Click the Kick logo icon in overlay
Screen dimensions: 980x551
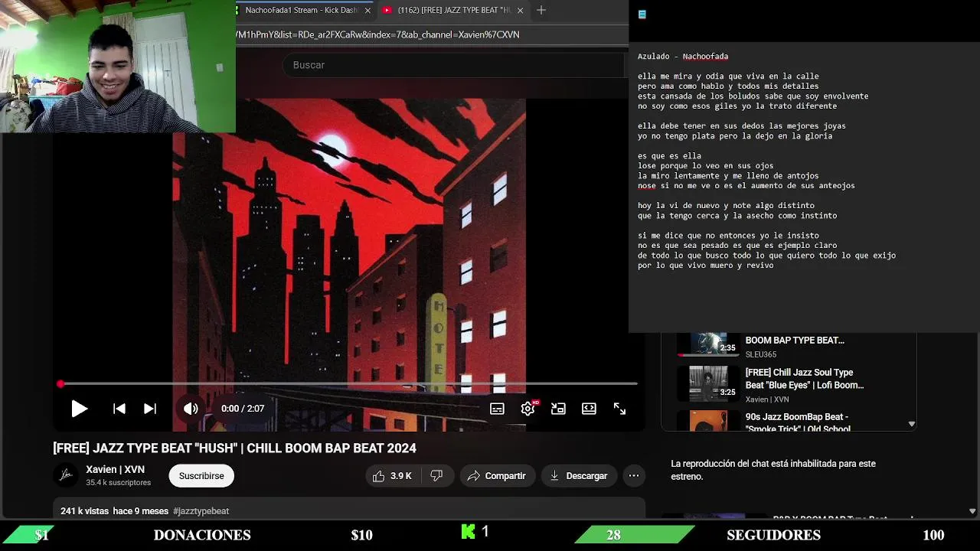[468, 532]
